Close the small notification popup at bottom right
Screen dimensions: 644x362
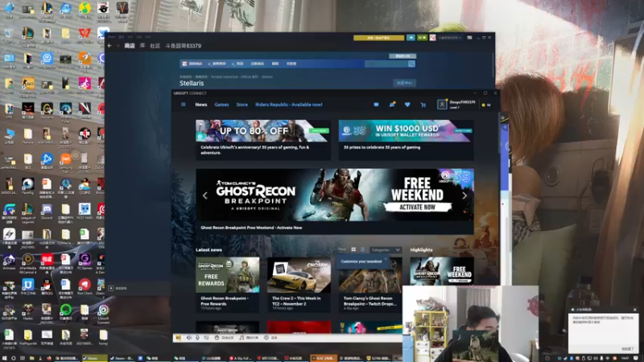tap(634, 310)
